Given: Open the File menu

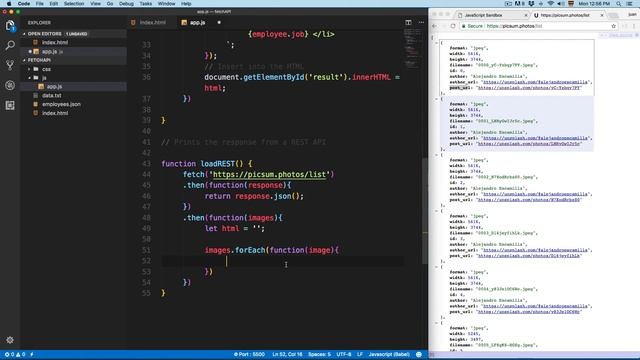Looking at the screenshot, I should [x=40, y=4].
